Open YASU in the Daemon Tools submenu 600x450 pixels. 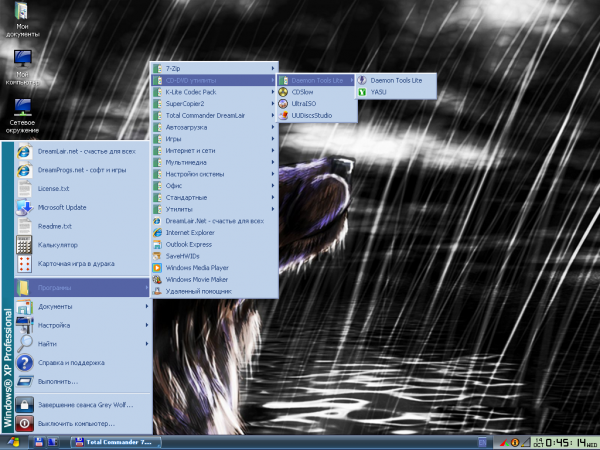tap(378, 91)
